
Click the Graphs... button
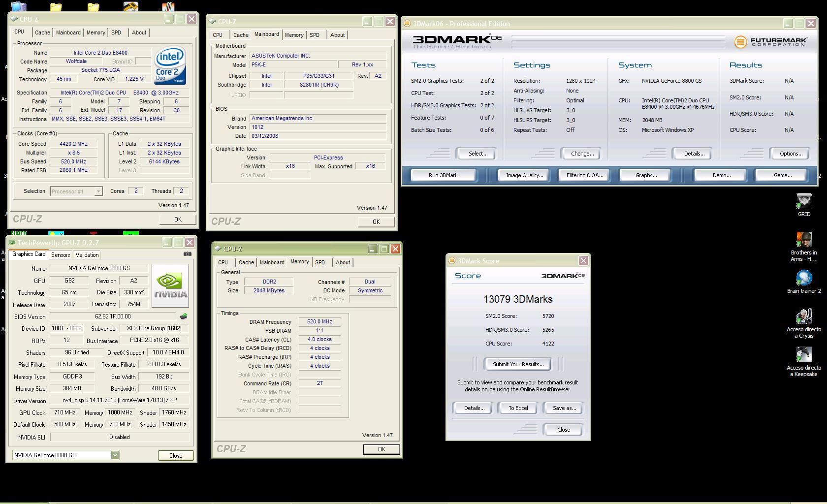646,175
